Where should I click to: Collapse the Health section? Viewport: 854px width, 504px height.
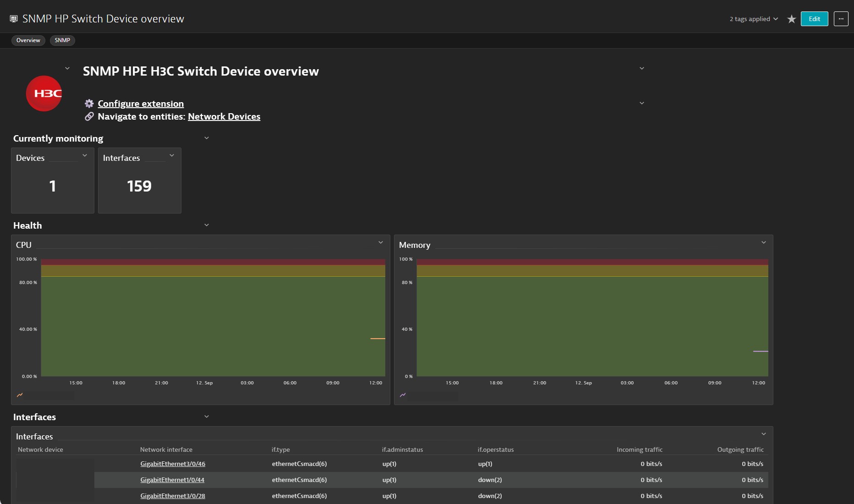coord(206,225)
